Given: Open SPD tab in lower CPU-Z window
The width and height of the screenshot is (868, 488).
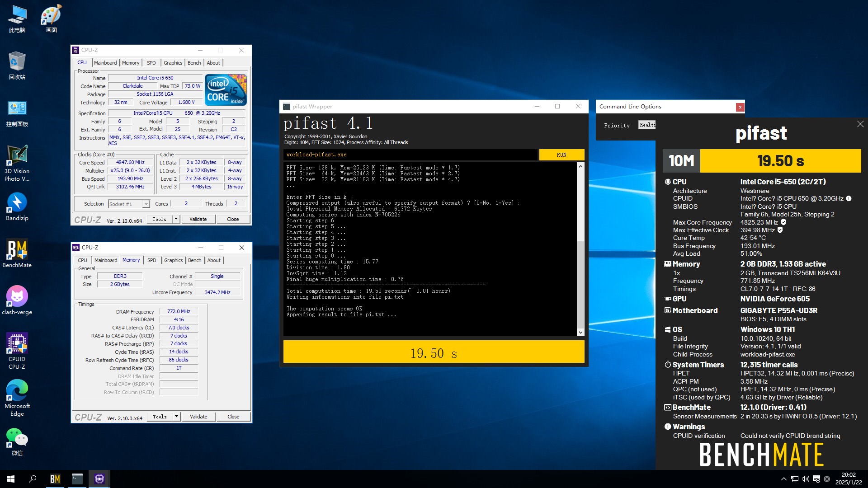Looking at the screenshot, I should coord(152,260).
